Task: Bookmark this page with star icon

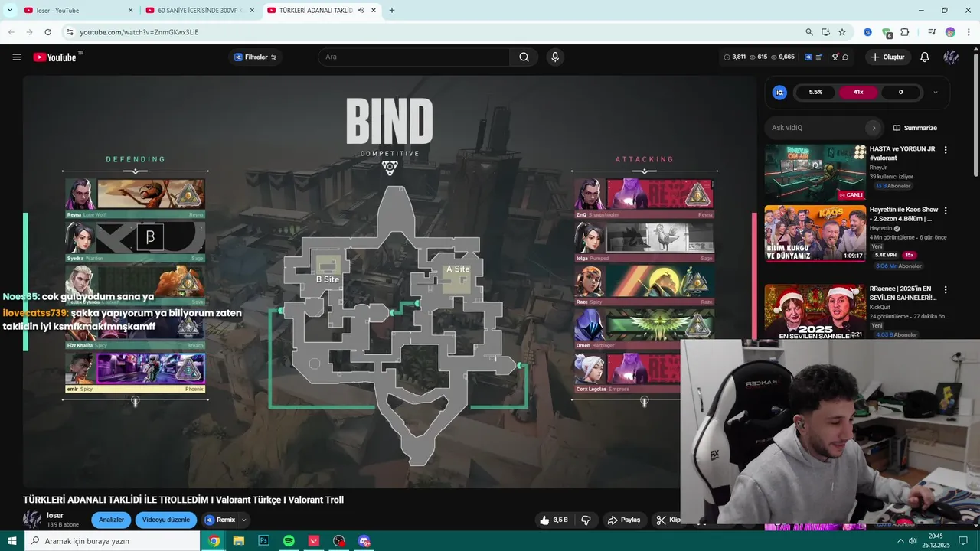Action: (842, 32)
